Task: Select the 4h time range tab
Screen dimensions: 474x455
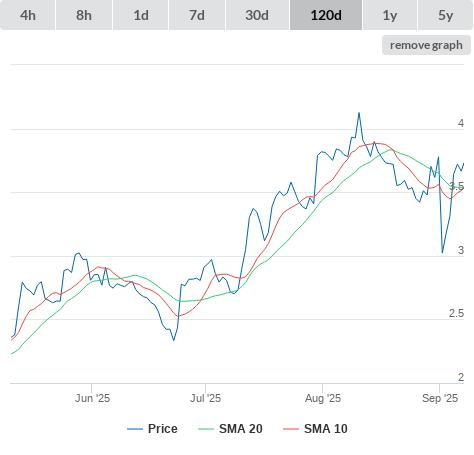Action: click(28, 15)
